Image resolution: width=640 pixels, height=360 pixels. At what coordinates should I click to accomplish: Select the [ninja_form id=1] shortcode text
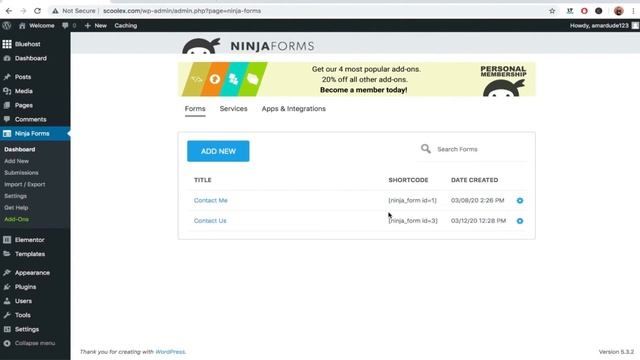pos(413,200)
